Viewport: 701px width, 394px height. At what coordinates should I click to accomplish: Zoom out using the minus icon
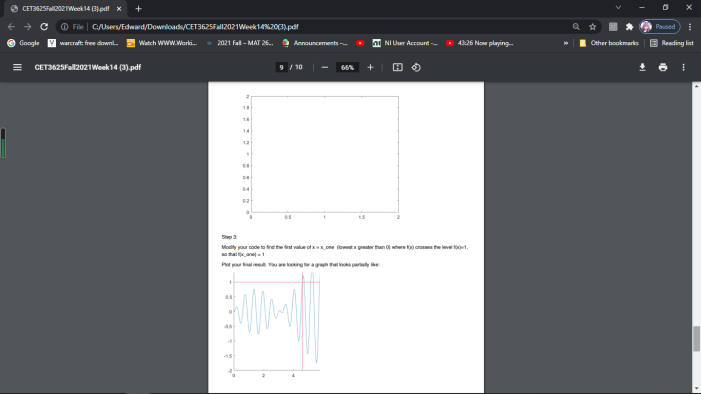click(325, 68)
